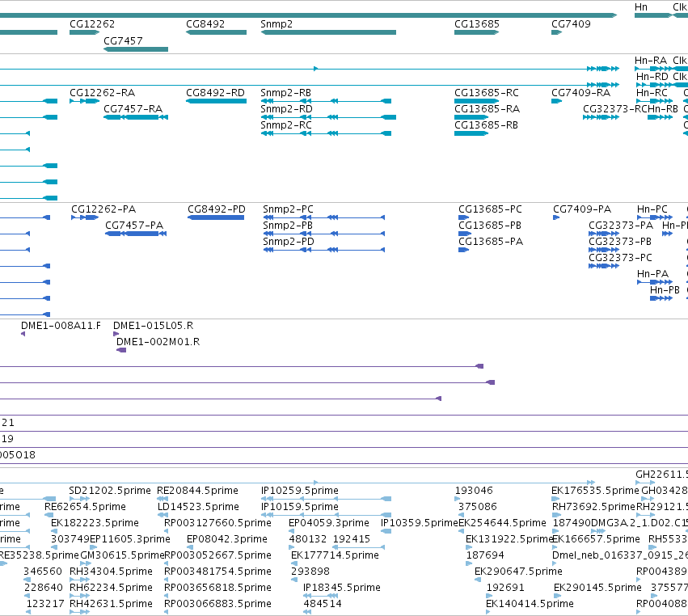Open transcript label CG32373-RC
This screenshot has height=616, width=688.
click(x=615, y=109)
